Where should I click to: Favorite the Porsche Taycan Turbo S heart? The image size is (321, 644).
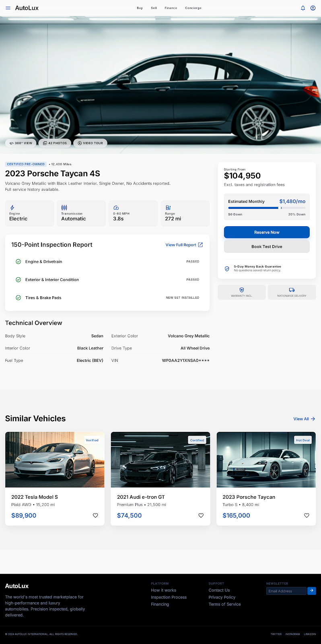point(307,516)
